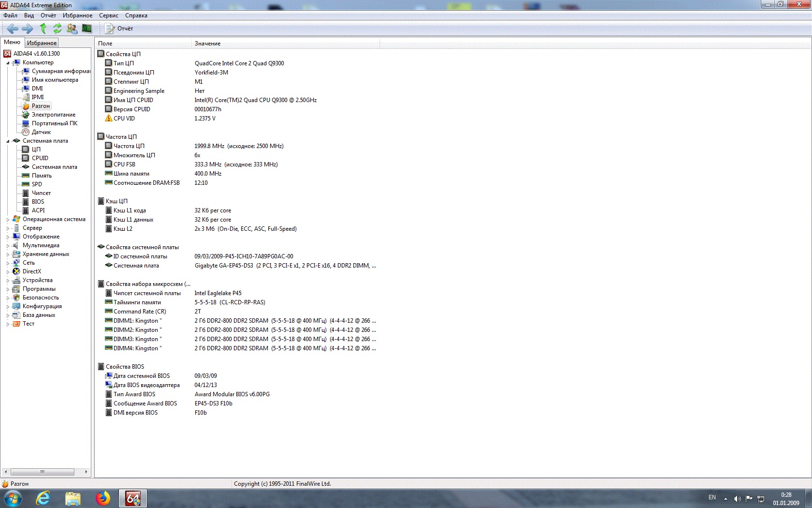Expand the Сеть tree node
The width and height of the screenshot is (812, 508).
click(x=8, y=263)
